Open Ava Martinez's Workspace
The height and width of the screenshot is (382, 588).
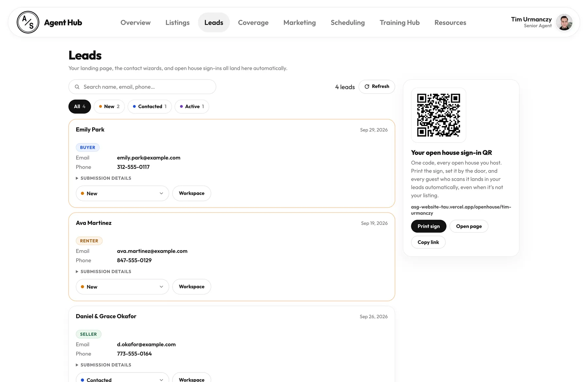point(192,287)
